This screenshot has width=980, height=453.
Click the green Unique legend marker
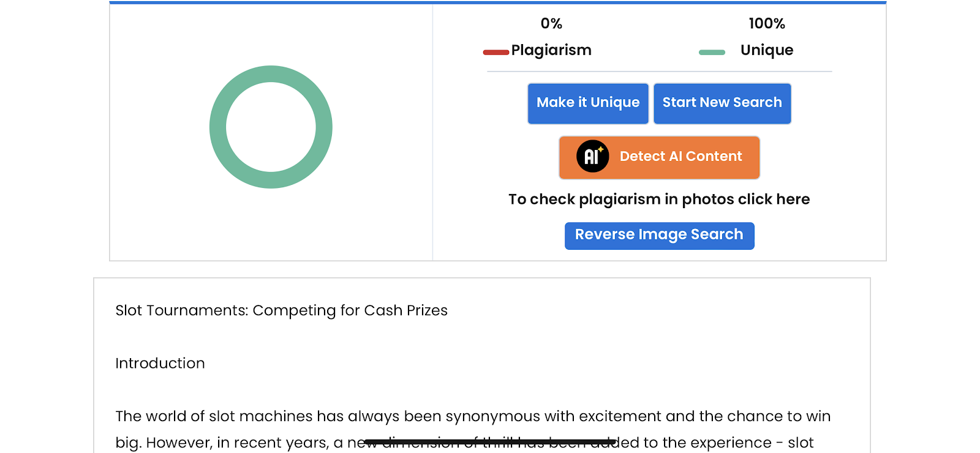tap(712, 52)
